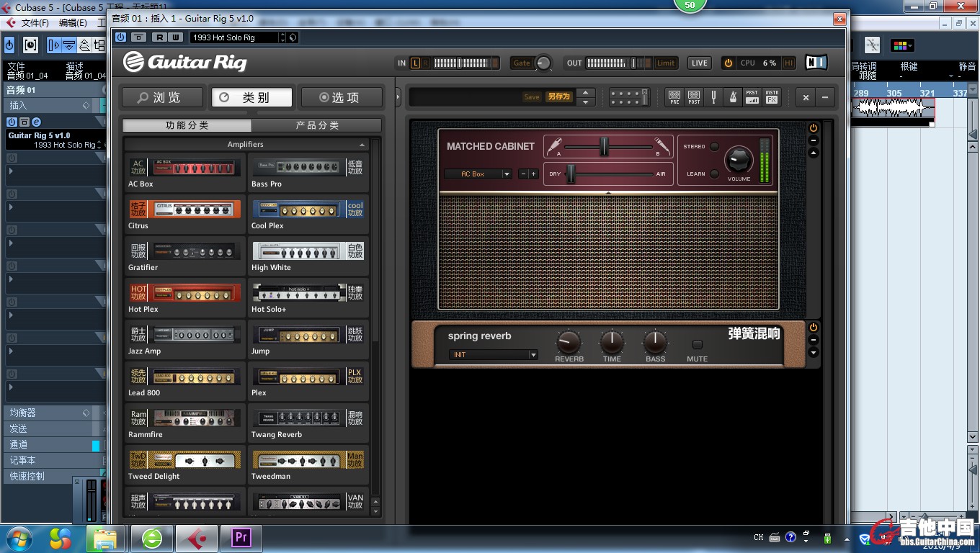Viewport: 980px width, 553px height.
Task: Open the tuner tool in Guitar Rig toolbar
Action: click(x=714, y=97)
